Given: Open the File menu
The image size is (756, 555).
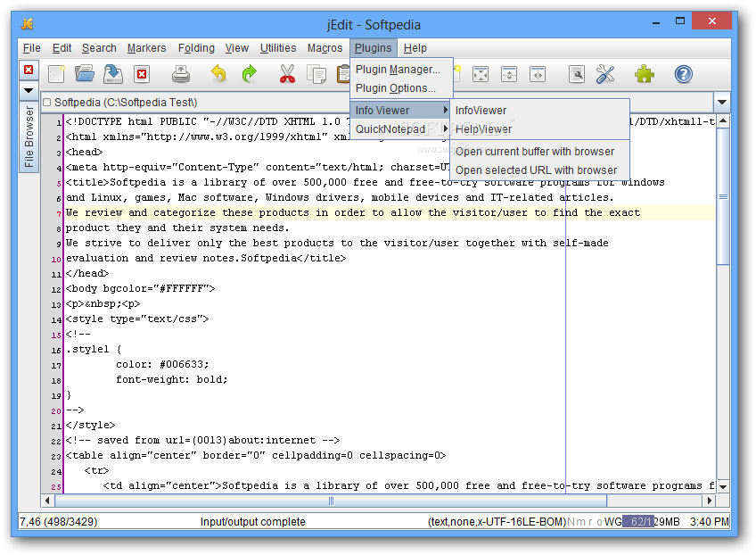Looking at the screenshot, I should (x=32, y=48).
